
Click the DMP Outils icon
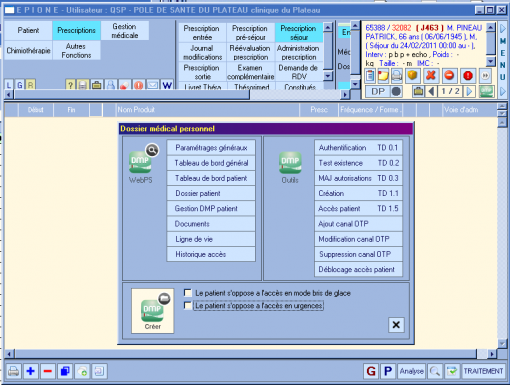point(290,162)
